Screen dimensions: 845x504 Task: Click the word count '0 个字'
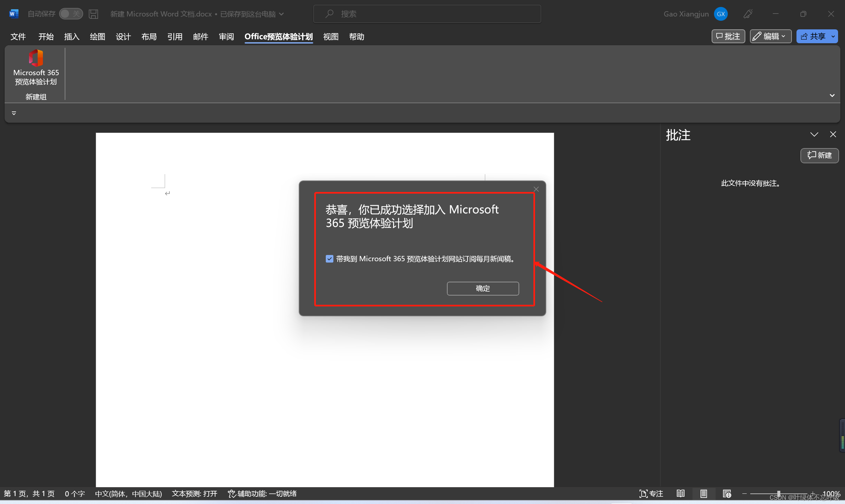(75, 493)
